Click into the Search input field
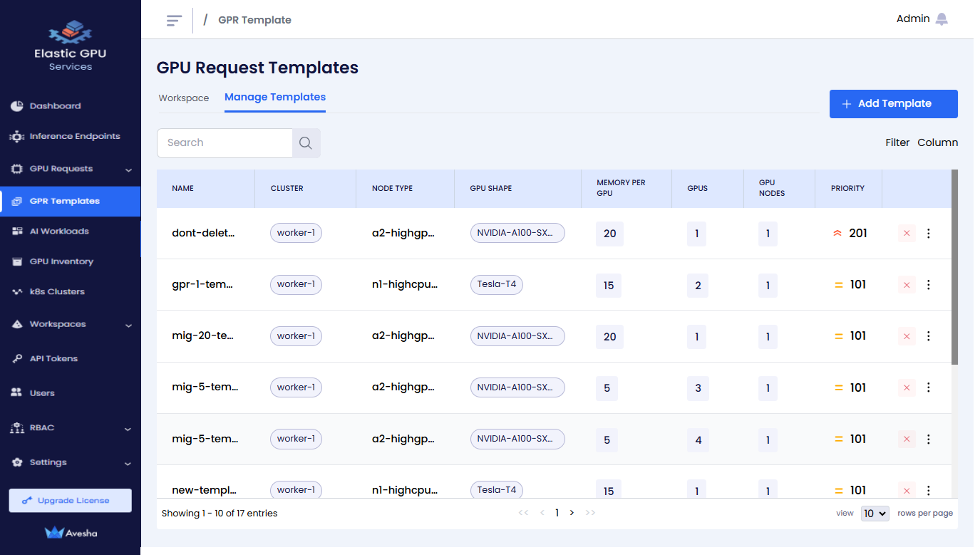The image size is (980, 557). (225, 143)
